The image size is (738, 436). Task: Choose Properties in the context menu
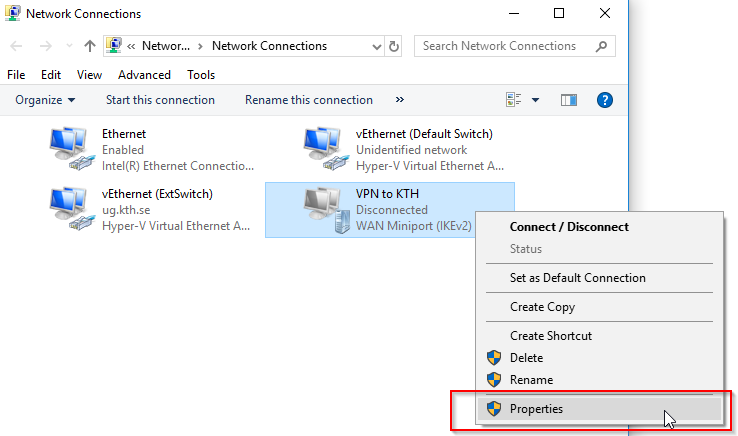[x=536, y=408]
